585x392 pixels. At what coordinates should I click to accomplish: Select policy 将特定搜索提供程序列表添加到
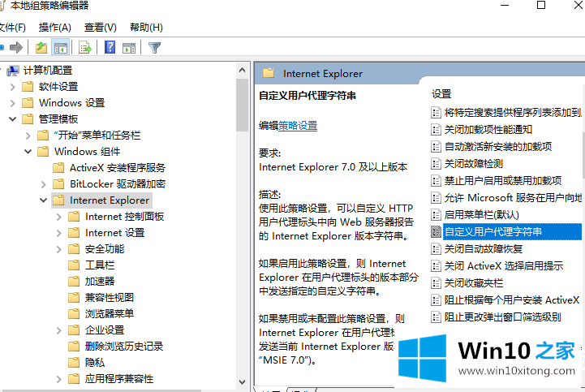click(x=513, y=112)
